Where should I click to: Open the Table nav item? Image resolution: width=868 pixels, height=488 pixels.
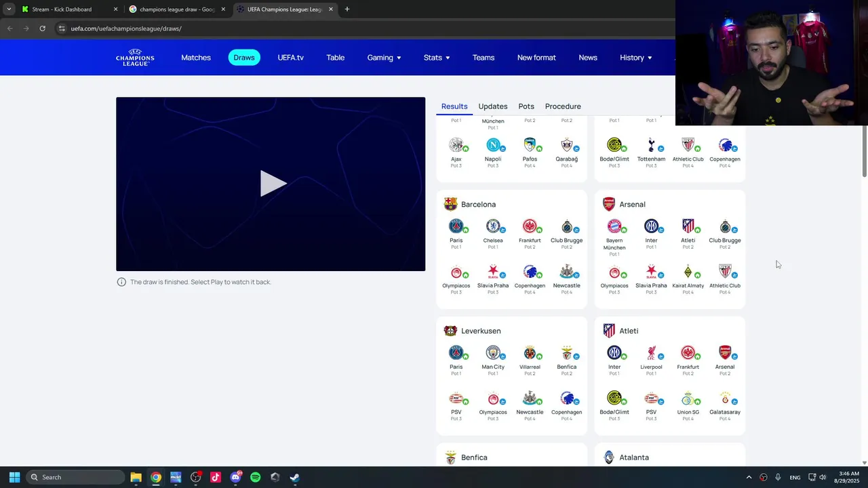[336, 58]
